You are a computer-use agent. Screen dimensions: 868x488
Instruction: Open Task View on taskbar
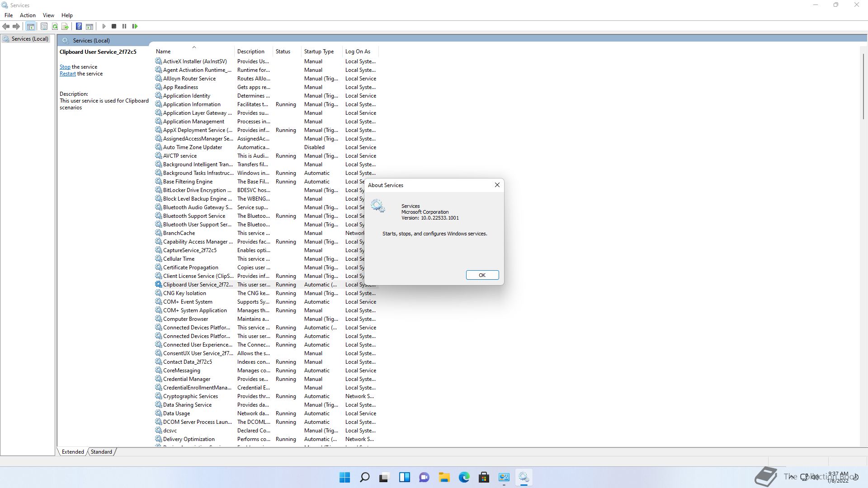pyautogui.click(x=384, y=477)
